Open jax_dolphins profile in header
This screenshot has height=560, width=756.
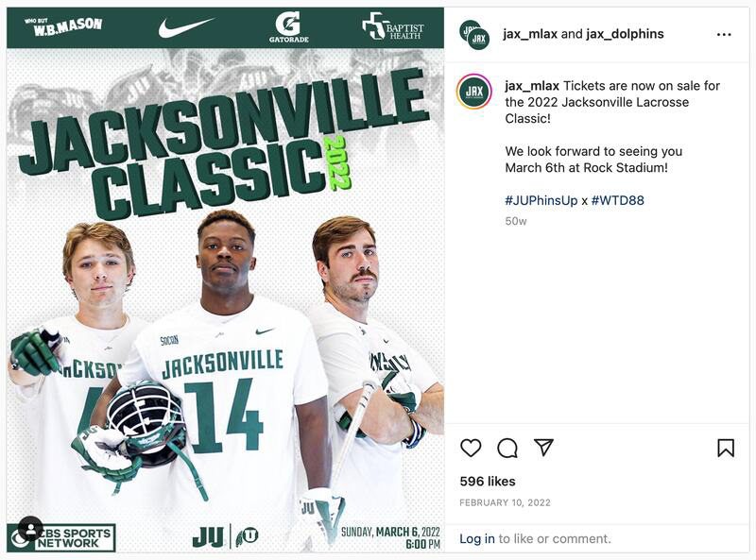pyautogui.click(x=625, y=34)
